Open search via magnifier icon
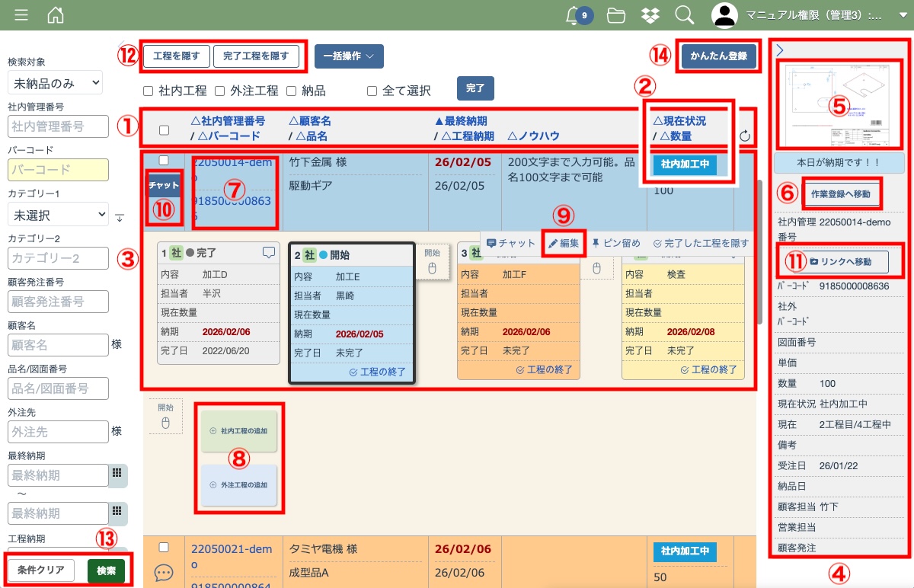This screenshot has width=914, height=588. click(684, 15)
